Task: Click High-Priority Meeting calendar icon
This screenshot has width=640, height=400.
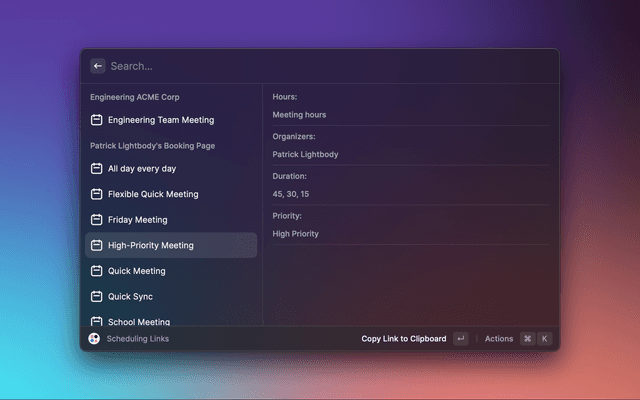Action: (x=96, y=245)
